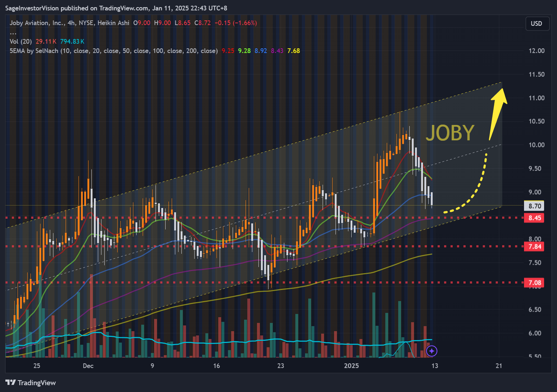Select the Vol (20) indicator legend
The width and height of the screenshot is (557, 392).
tap(21, 42)
